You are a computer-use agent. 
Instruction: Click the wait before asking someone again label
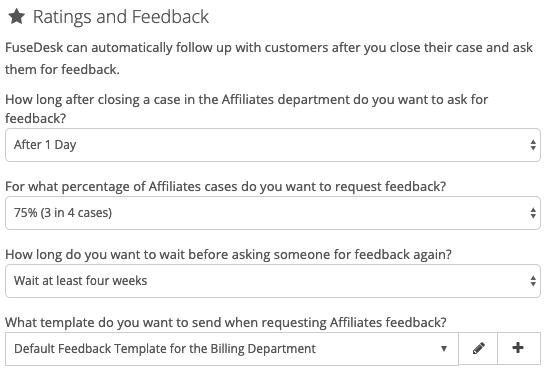coord(228,255)
